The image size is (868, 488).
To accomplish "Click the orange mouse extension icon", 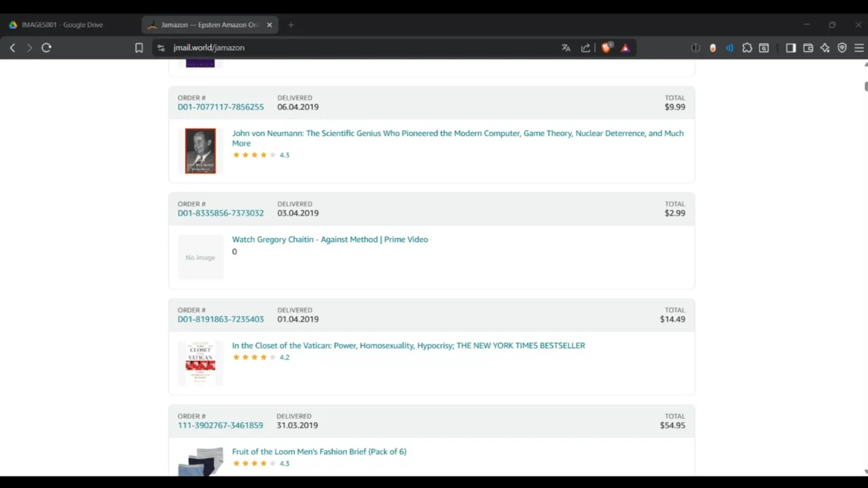I will click(x=713, y=48).
